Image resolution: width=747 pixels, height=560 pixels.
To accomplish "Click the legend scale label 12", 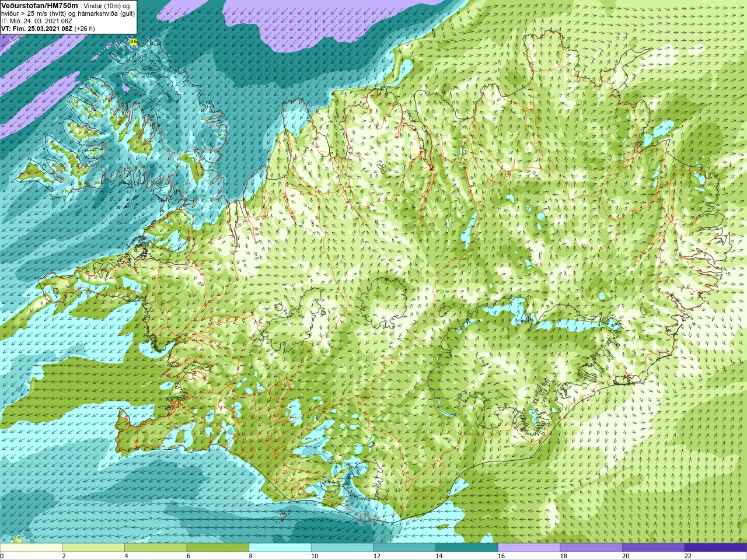I will click(x=377, y=556).
